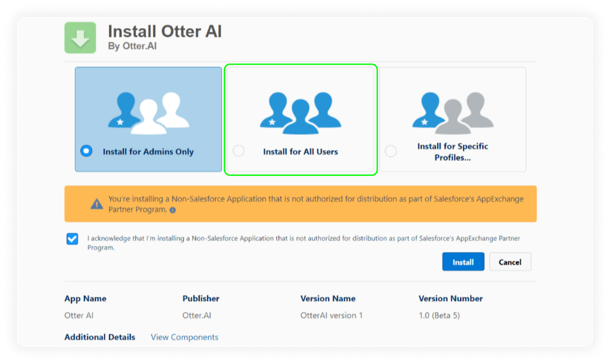Click the Specific Profiles people icon
Screen dimensions: 610x364
[453, 113]
